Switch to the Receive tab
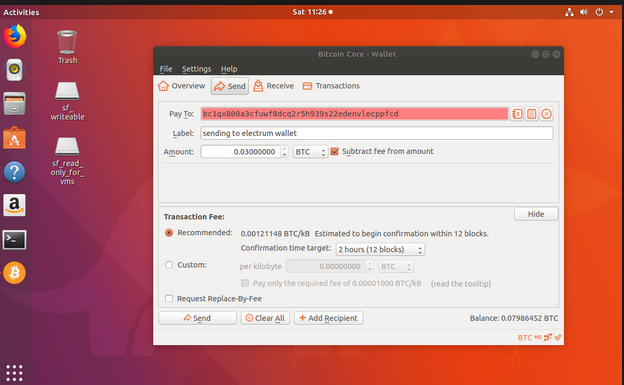 (x=274, y=86)
